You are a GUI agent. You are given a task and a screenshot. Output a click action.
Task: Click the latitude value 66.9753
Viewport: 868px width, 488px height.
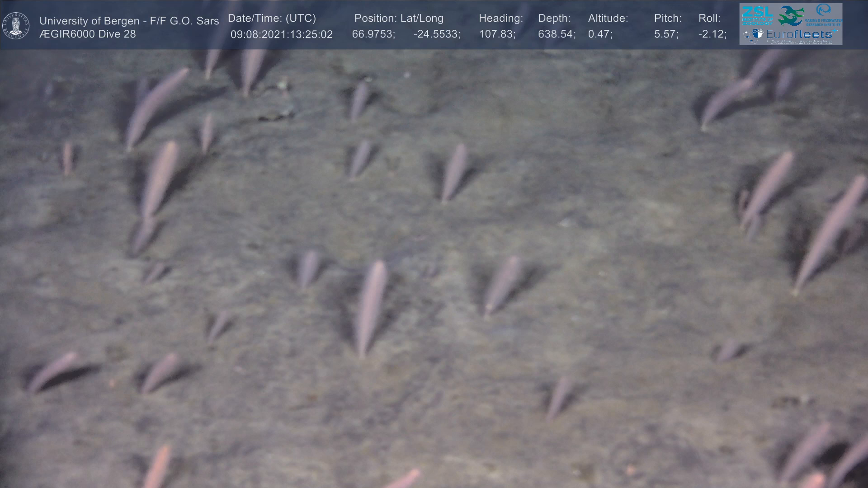(373, 34)
